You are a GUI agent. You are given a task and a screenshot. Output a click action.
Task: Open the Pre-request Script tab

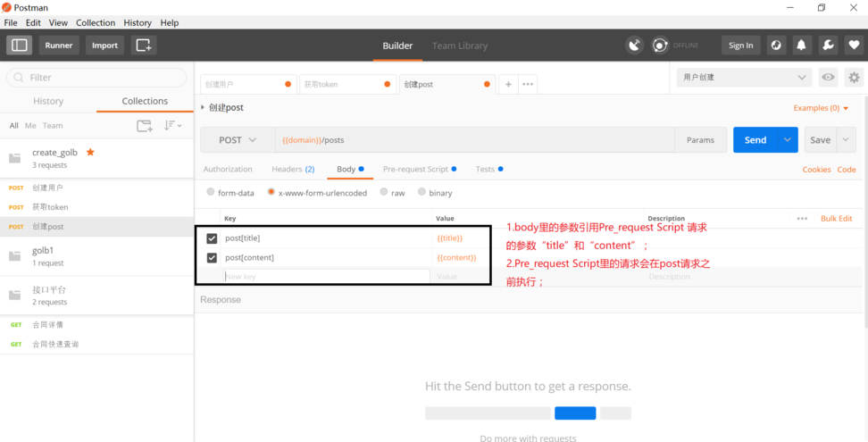tap(419, 170)
